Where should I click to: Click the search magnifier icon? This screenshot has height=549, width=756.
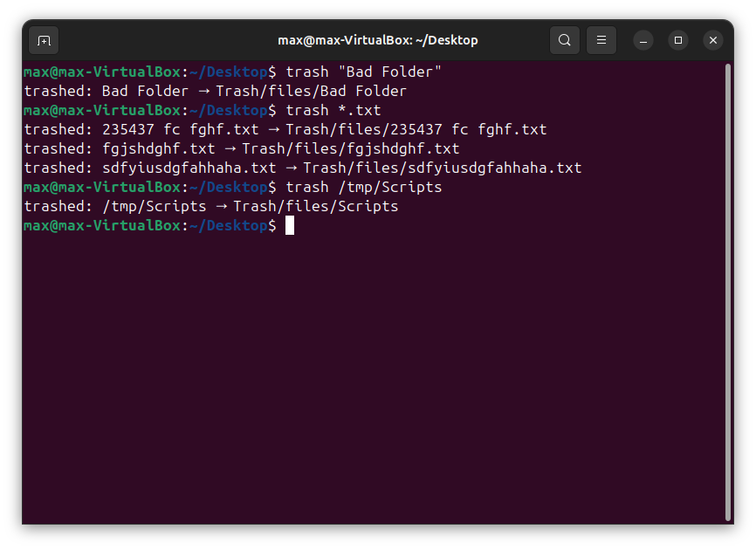pos(565,40)
